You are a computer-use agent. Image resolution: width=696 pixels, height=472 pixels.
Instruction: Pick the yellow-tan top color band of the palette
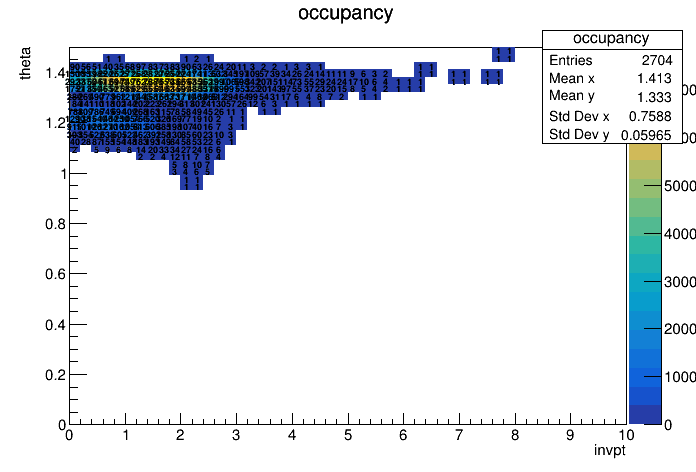coord(645,152)
